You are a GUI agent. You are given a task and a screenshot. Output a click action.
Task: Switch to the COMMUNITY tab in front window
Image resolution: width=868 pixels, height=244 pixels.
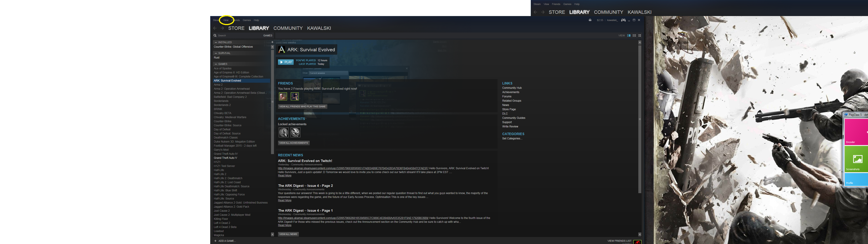(x=288, y=28)
